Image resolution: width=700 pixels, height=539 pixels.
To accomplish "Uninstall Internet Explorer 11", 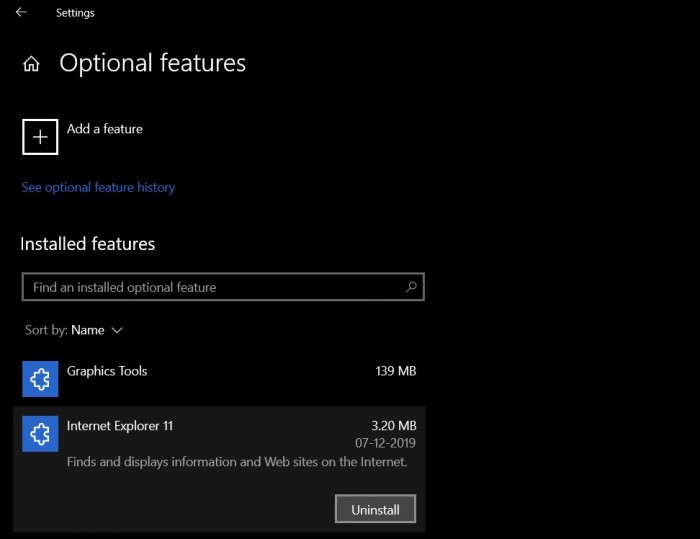I will click(x=375, y=509).
